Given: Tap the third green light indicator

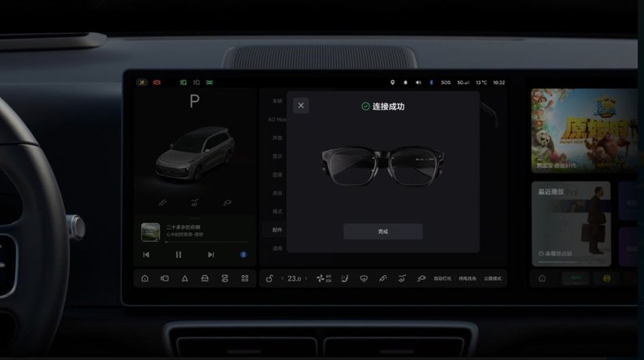Looking at the screenshot, I should [x=210, y=83].
